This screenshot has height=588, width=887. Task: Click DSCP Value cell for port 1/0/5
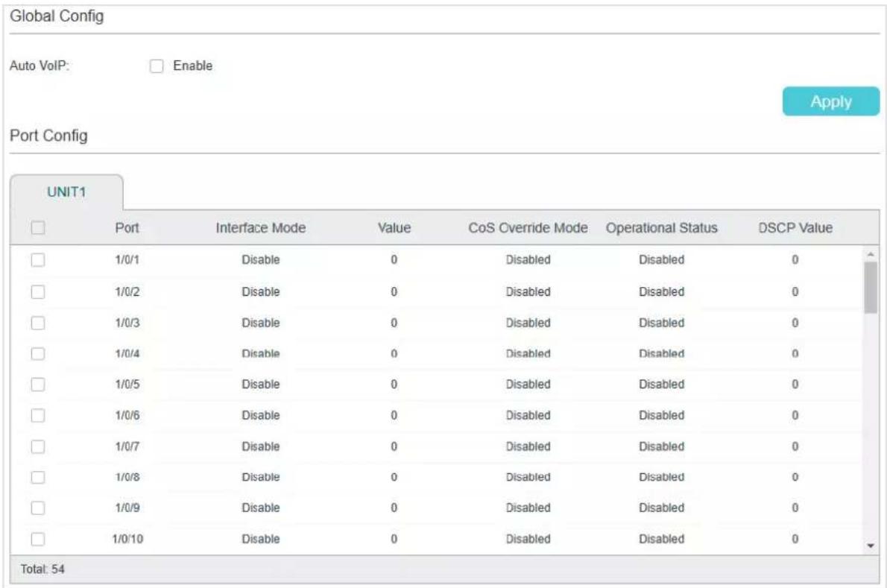795,385
